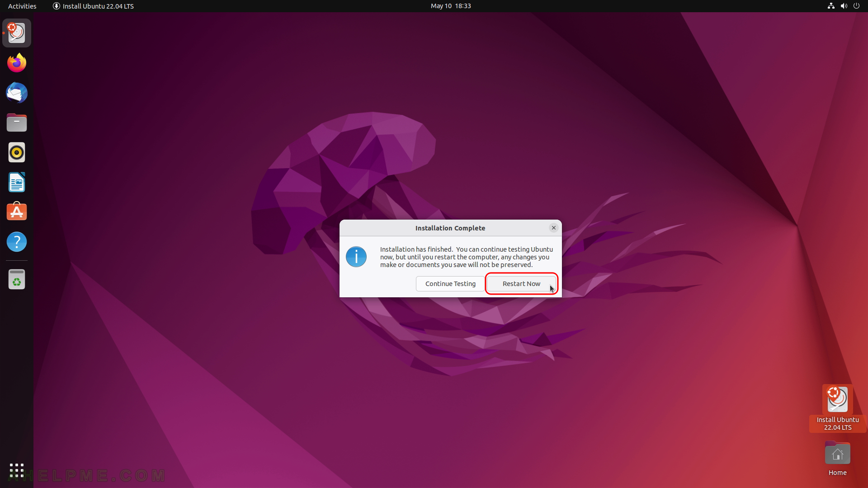
Task: Select the Home folder desktop icon
Action: coord(838,459)
